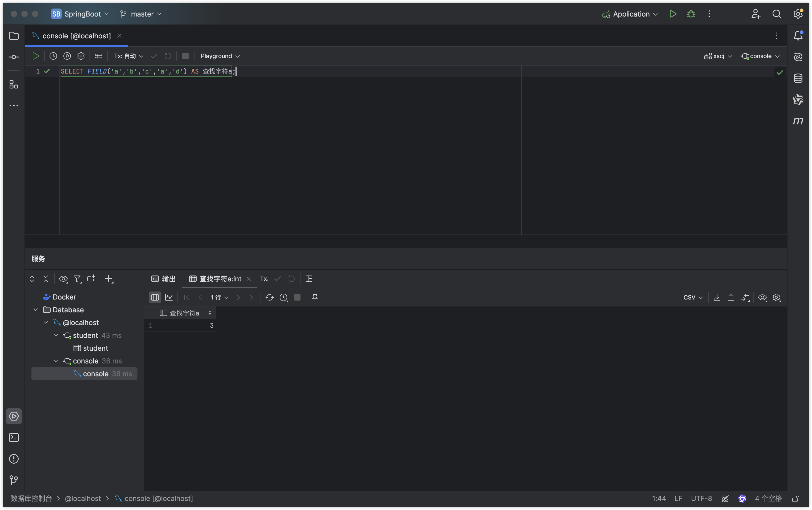
Task: Reload the query result page
Action: pyautogui.click(x=269, y=297)
